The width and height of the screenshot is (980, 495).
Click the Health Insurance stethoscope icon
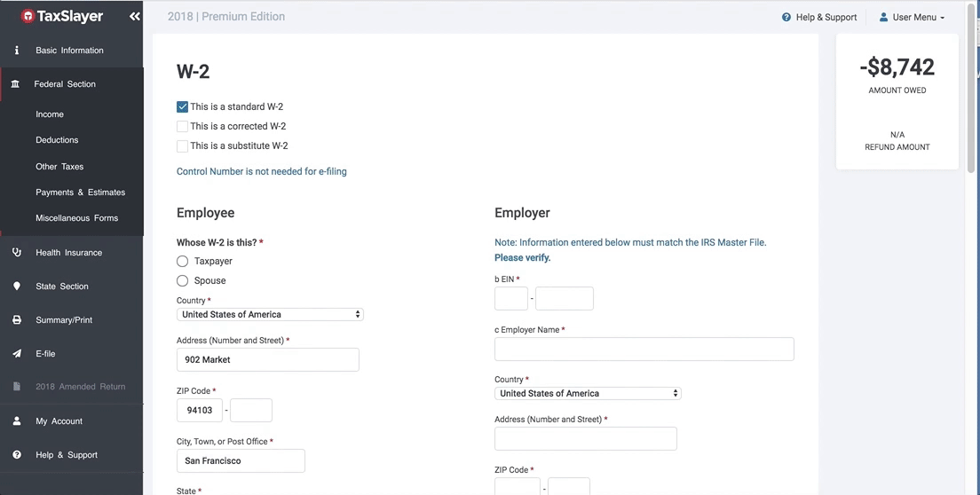[17, 253]
